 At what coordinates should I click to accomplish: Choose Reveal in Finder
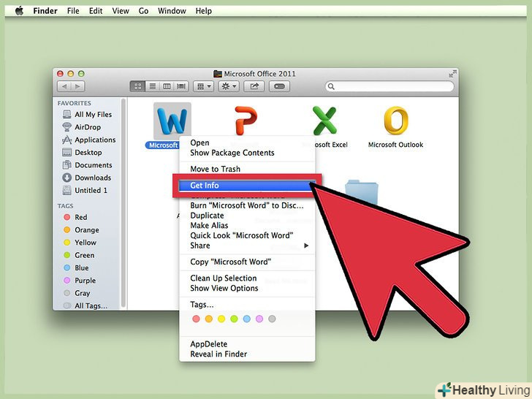[247, 354]
